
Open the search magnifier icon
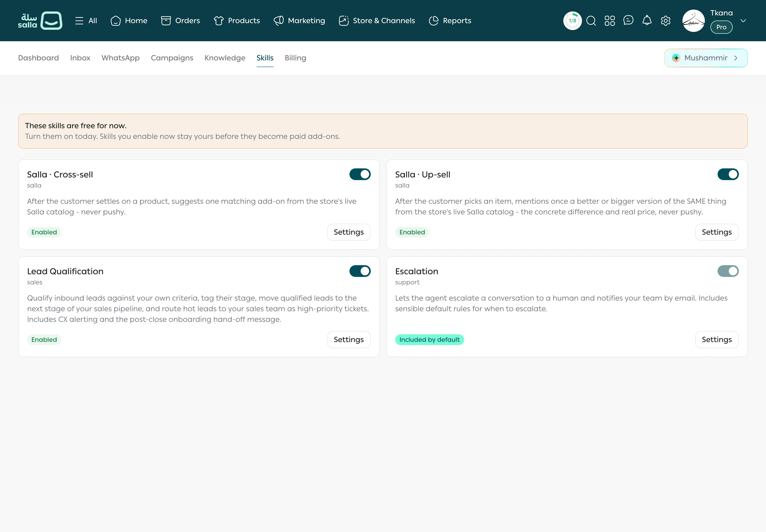click(591, 21)
